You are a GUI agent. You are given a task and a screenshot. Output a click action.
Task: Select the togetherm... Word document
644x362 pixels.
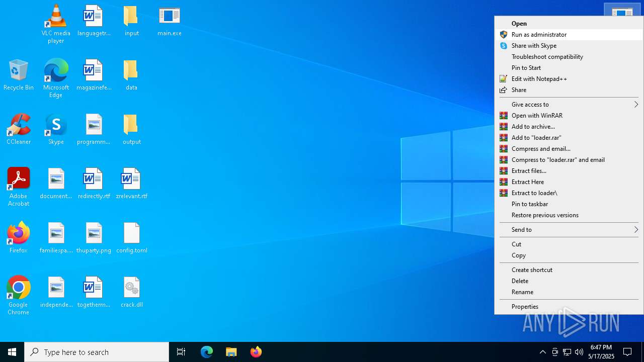(94, 293)
